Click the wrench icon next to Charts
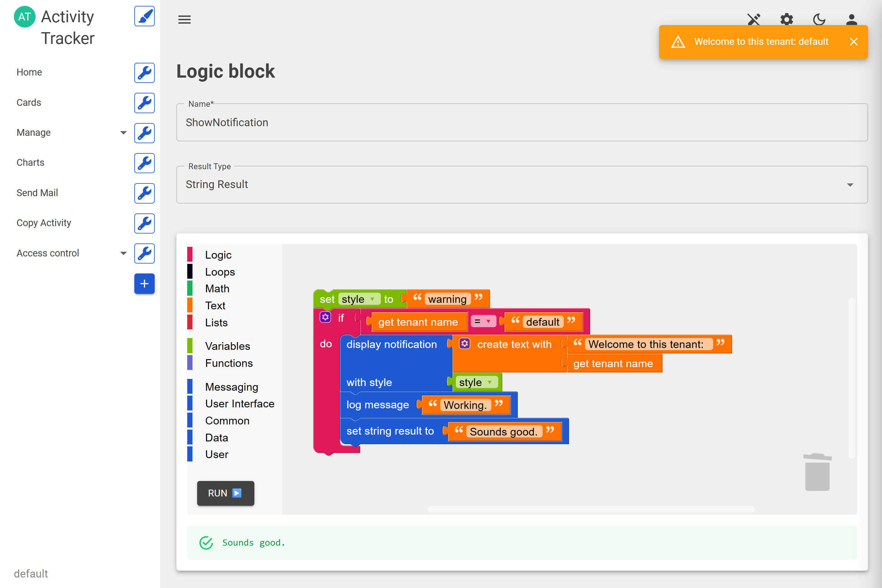The image size is (882, 588). (x=145, y=163)
